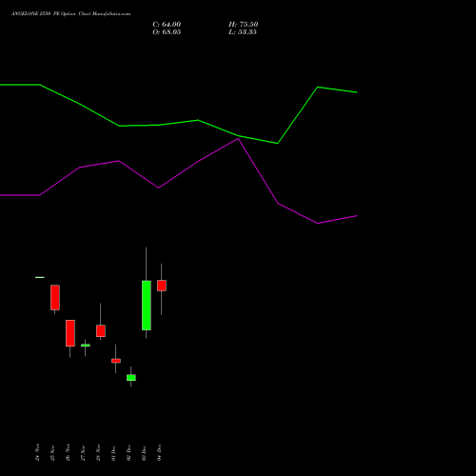476x476 pixels.
Task: Select the 25 Nov date label
Action: coord(52,452)
